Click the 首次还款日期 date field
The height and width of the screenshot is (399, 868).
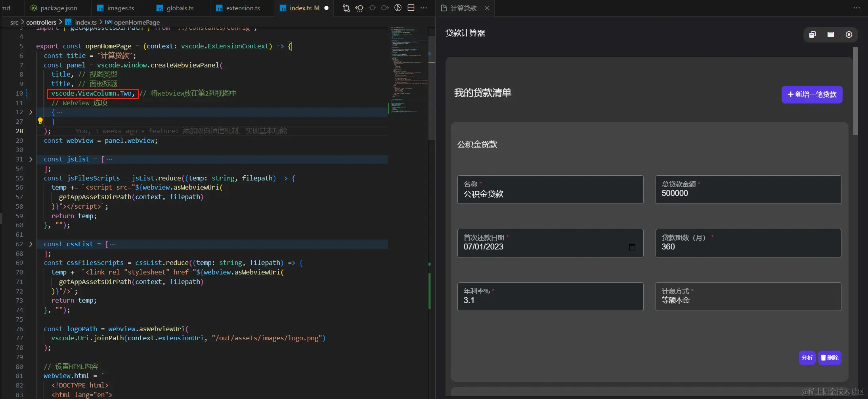pyautogui.click(x=550, y=243)
